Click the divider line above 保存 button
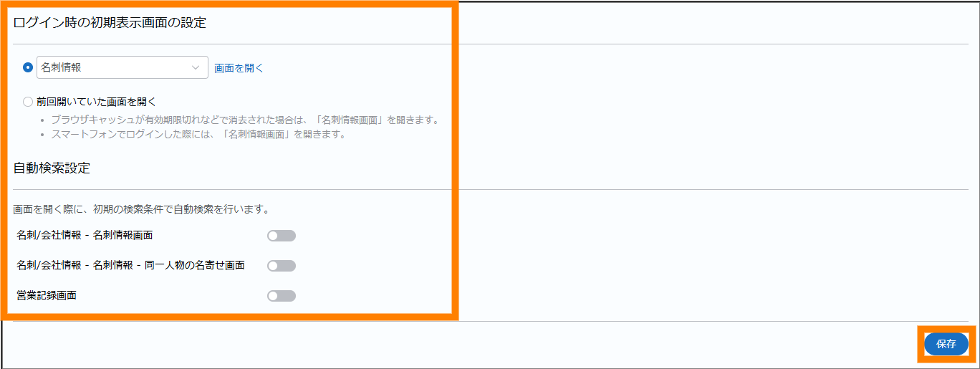Screen dimensions: 980x369 pos(491,321)
